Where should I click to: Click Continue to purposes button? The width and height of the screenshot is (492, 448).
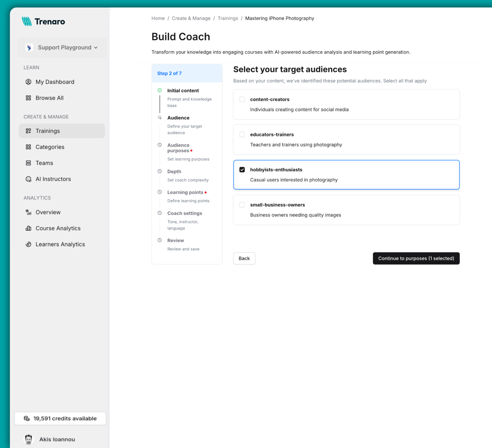(416, 258)
